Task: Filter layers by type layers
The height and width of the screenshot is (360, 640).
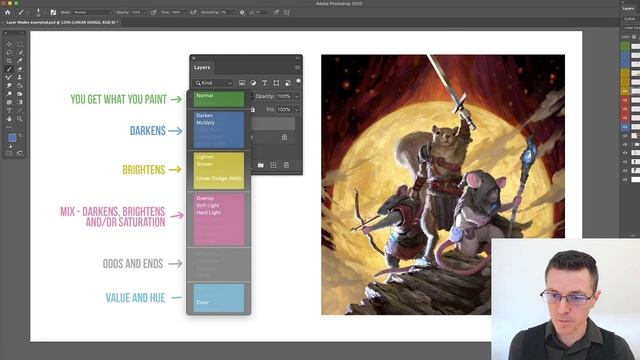Action: click(264, 83)
